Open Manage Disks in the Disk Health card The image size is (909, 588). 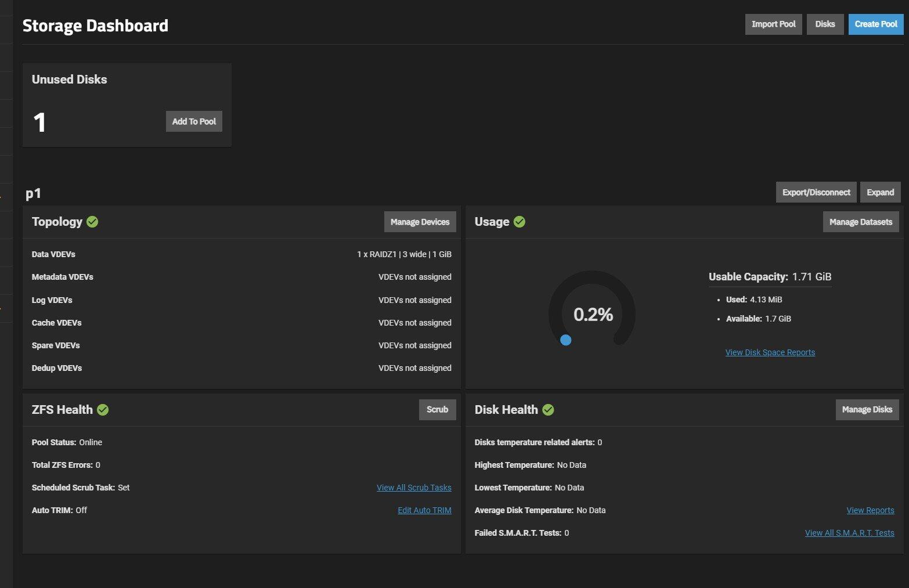[867, 409]
